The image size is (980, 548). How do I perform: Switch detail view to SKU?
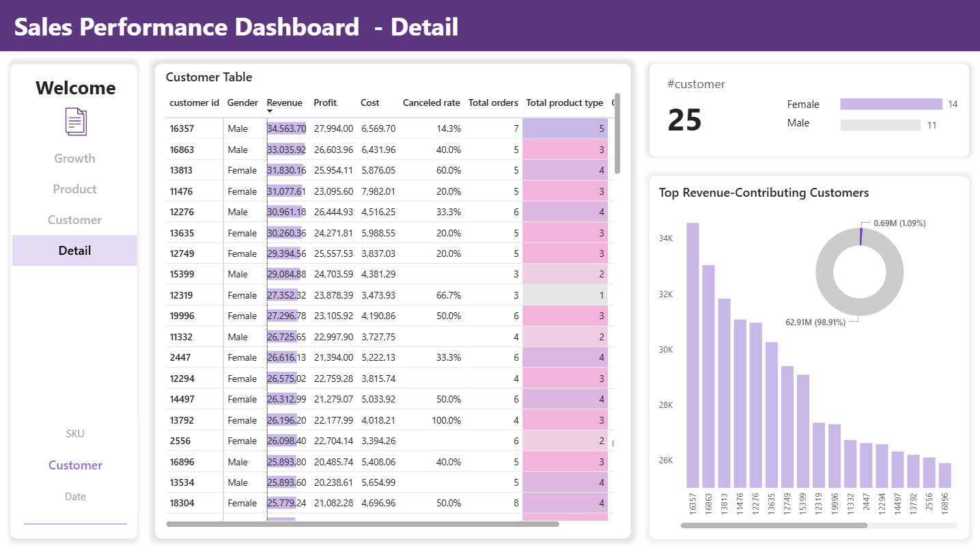click(75, 434)
